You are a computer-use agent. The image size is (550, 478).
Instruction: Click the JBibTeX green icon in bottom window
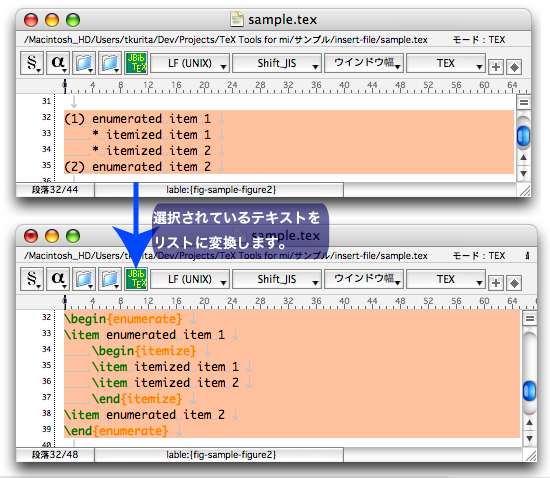[136, 279]
